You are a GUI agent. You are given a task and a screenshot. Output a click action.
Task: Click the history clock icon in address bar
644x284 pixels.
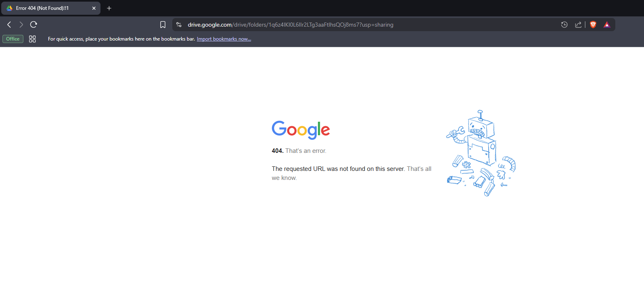pos(564,25)
